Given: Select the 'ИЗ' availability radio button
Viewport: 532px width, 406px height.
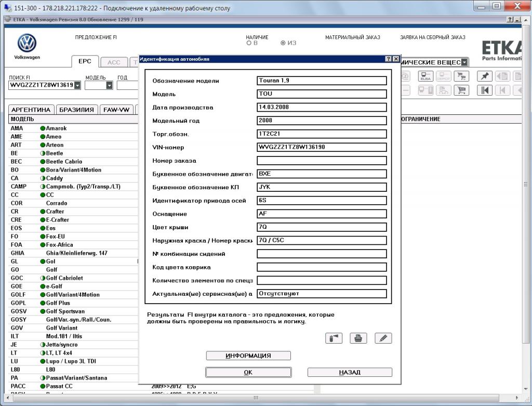Looking at the screenshot, I should (x=283, y=43).
